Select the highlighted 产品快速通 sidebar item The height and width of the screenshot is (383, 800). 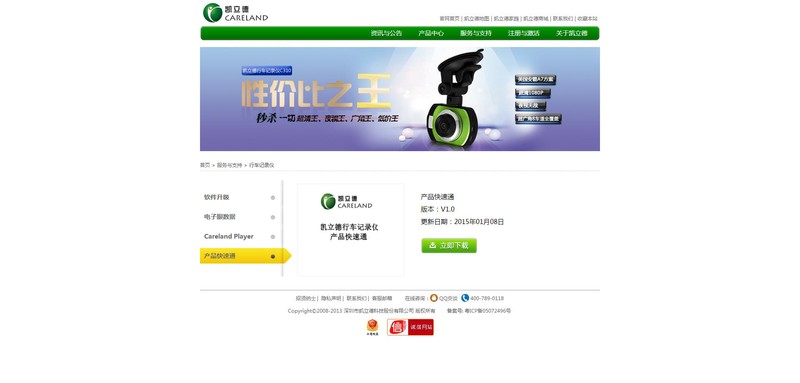(x=245, y=256)
